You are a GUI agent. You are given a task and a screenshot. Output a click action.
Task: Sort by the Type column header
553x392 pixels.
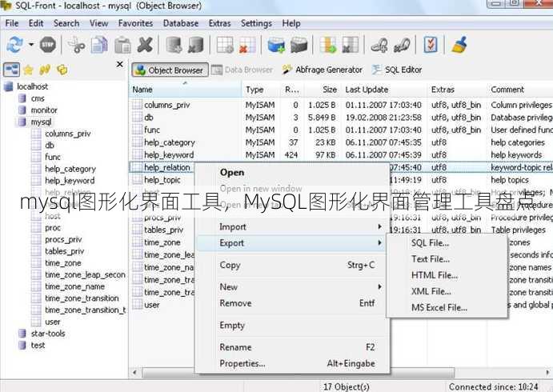coord(262,90)
